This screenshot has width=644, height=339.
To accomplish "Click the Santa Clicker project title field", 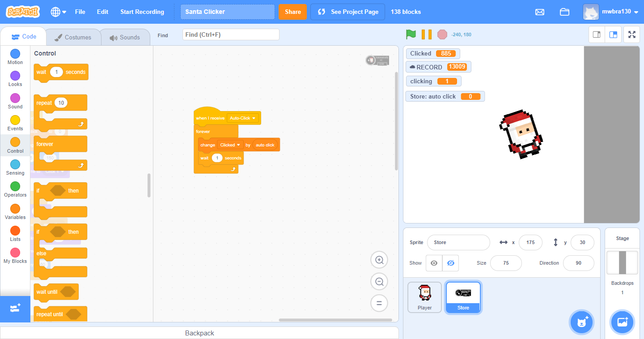I will point(228,12).
